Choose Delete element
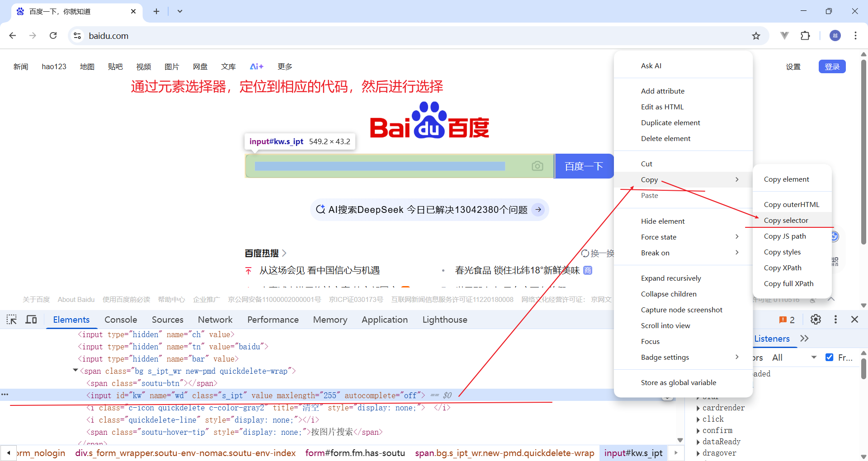 [683, 138]
